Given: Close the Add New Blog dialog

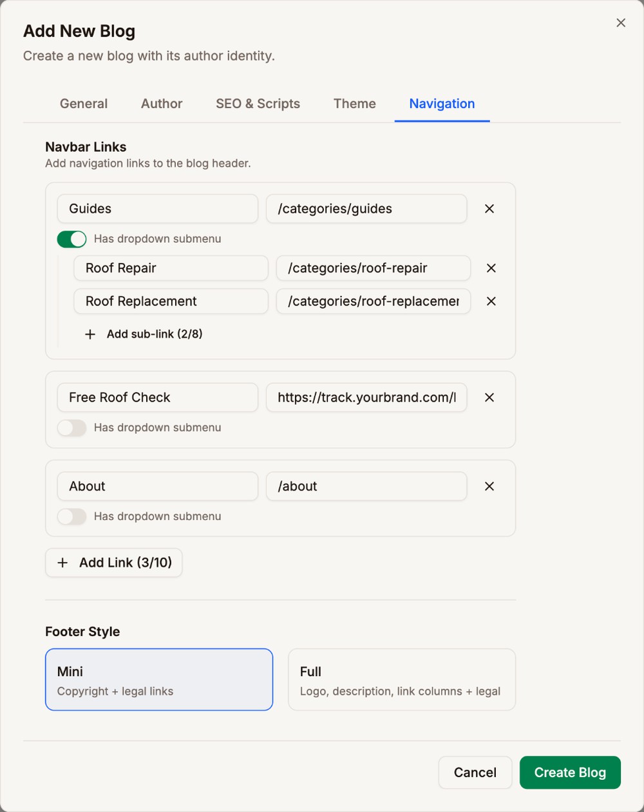Looking at the screenshot, I should coord(621,23).
